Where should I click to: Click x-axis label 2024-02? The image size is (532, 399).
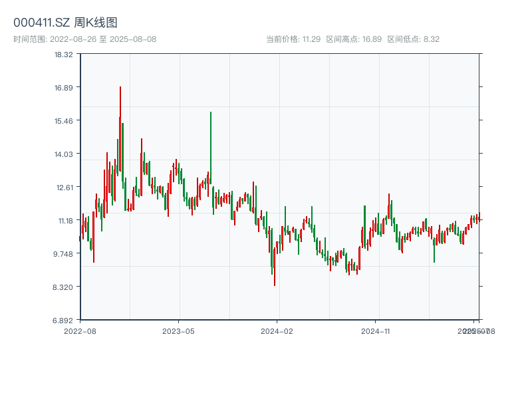click(x=277, y=331)
